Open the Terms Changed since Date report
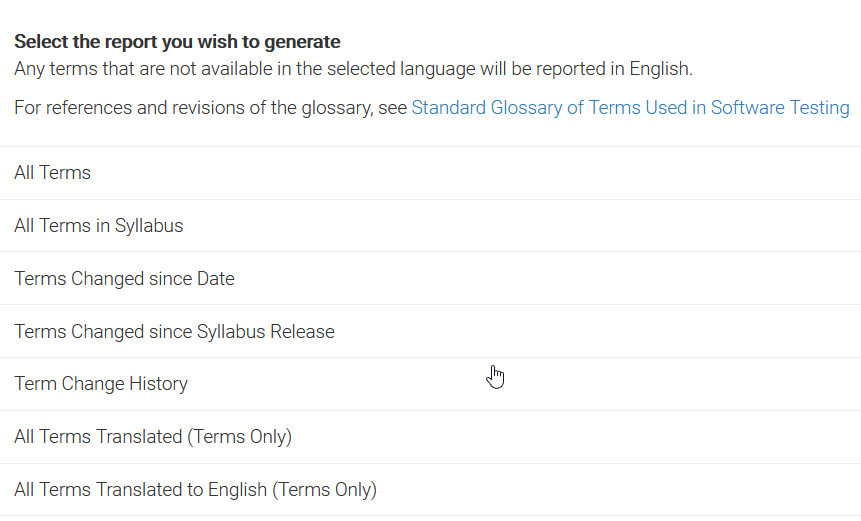The height and width of the screenshot is (521, 861). coord(430,278)
